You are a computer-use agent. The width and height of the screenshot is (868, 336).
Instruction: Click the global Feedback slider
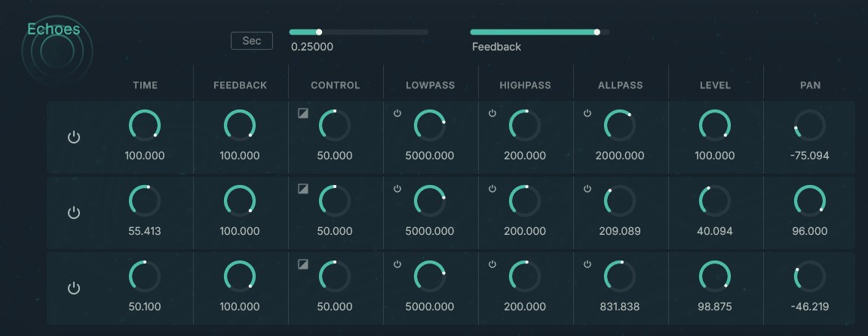(539, 32)
